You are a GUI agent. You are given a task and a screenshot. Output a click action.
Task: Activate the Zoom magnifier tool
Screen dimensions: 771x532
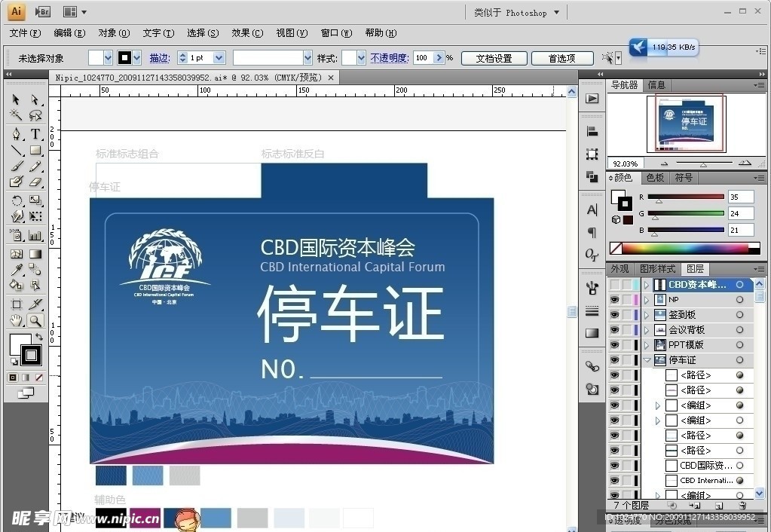point(35,321)
